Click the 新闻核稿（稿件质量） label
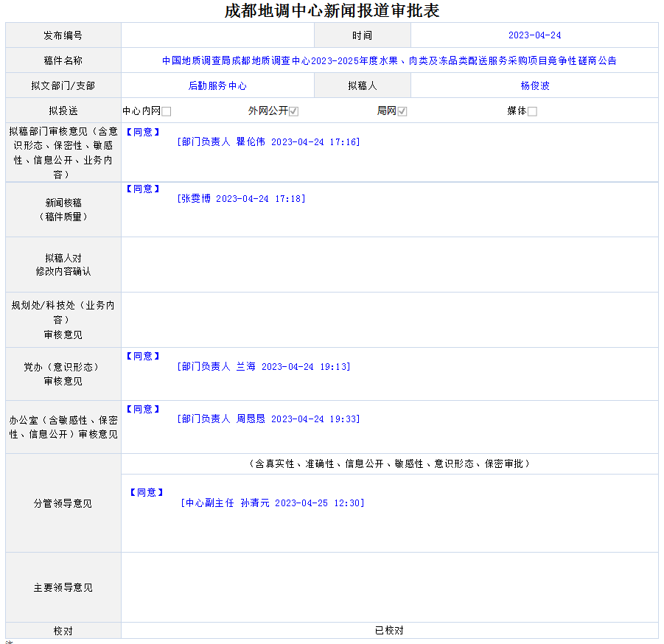Viewport: 664px width, 644px height. tap(63, 209)
